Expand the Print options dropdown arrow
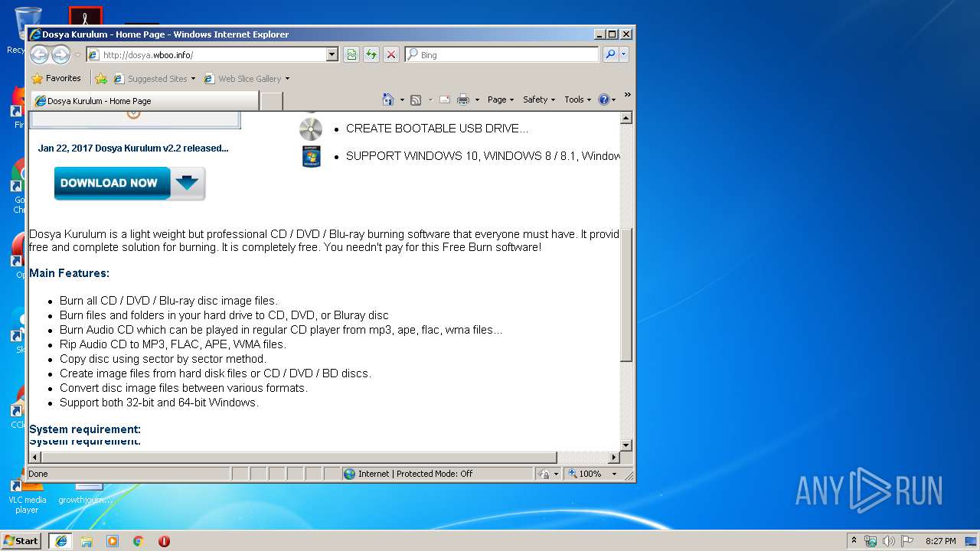The width and height of the screenshot is (980, 551). [x=477, y=99]
